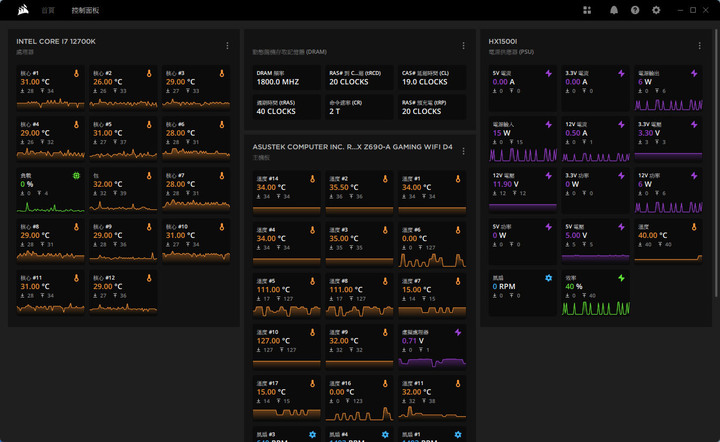Select the 溫度 #9 32.00 °C tile
The height and width of the screenshot is (442, 720).
(x=359, y=347)
